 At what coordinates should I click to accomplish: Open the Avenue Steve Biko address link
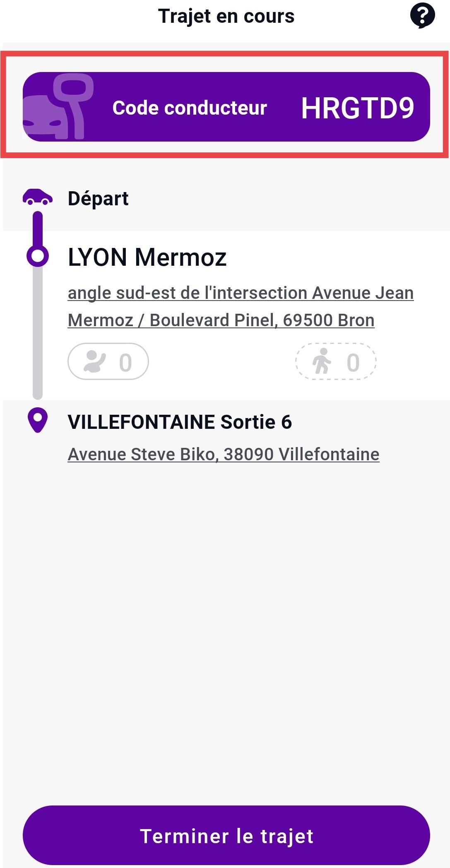coord(224,454)
